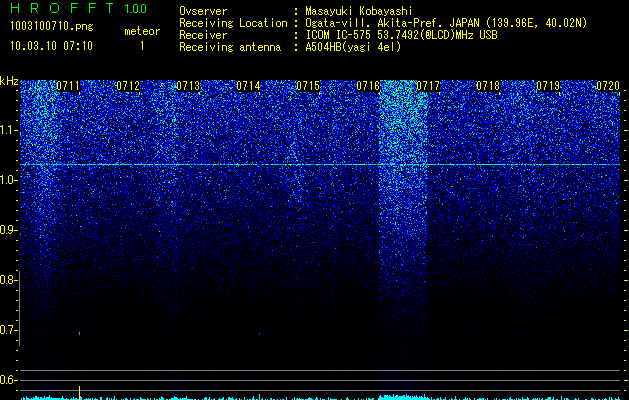Image resolution: width=629 pixels, height=400 pixels.
Task: Click the 0.8 kHz axis label
Action: coord(8,280)
